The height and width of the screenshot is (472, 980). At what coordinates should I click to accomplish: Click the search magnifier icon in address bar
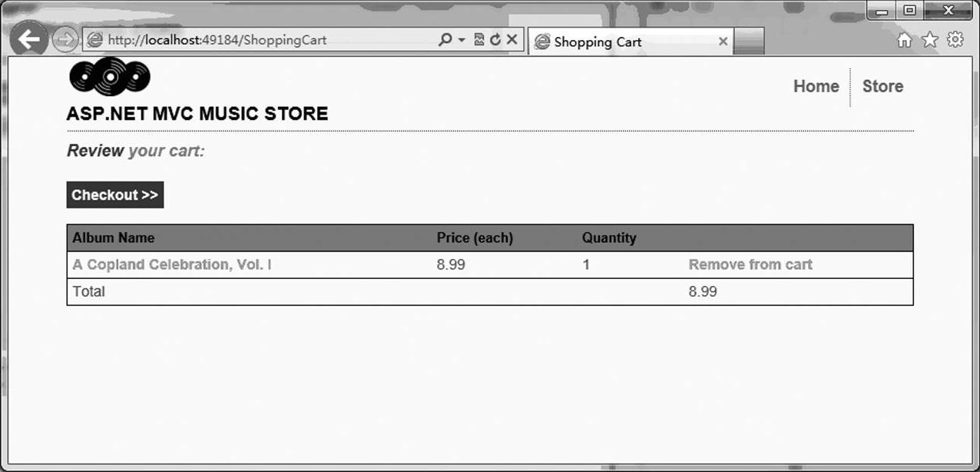coord(445,40)
